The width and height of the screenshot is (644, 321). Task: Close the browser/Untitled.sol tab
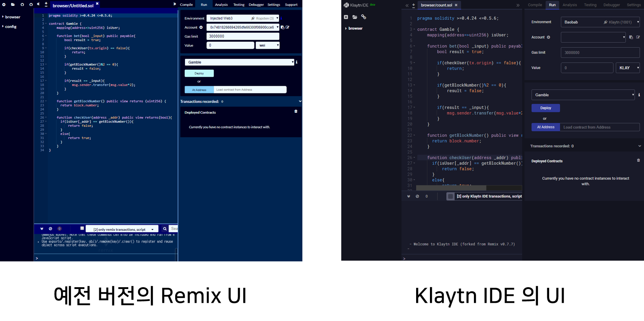[x=97, y=4]
